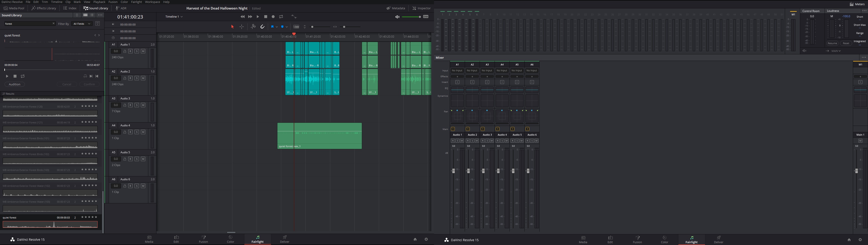The width and height of the screenshot is (868, 245).
Task: Click the automation curve icon
Action: click(294, 17)
